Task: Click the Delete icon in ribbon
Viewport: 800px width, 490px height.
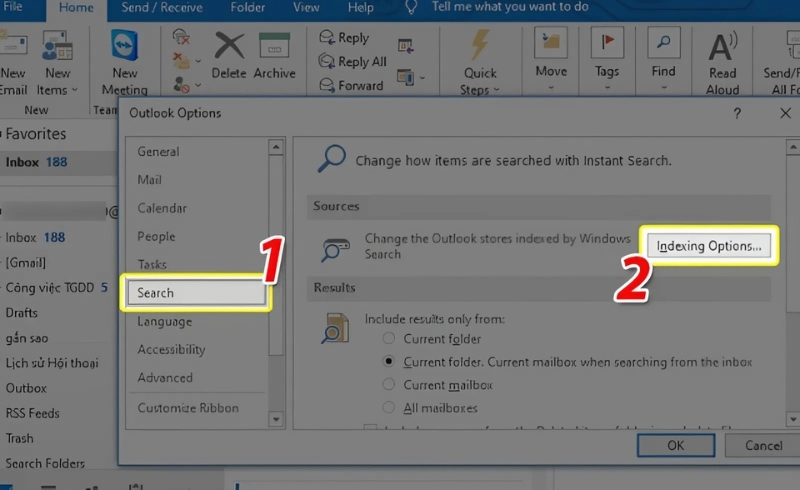Action: click(x=229, y=46)
